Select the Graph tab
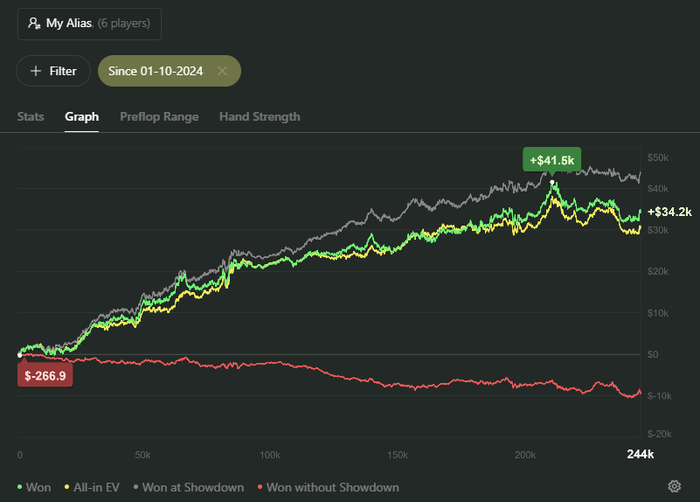Image resolution: width=700 pixels, height=502 pixels. click(x=82, y=117)
